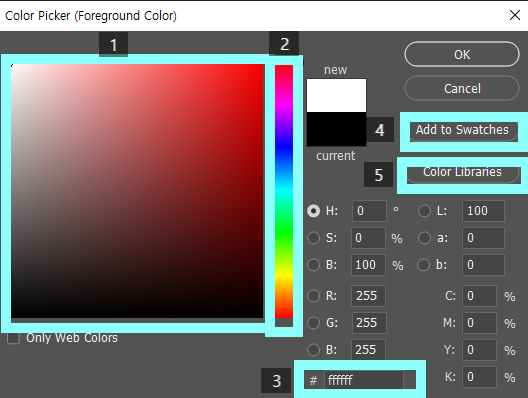Click the S saturation value field
Viewport: 528px width, 398px height.
(x=368, y=238)
